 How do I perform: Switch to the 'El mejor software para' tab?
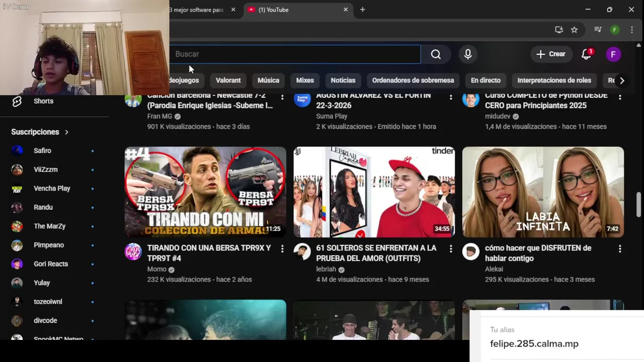click(197, 10)
